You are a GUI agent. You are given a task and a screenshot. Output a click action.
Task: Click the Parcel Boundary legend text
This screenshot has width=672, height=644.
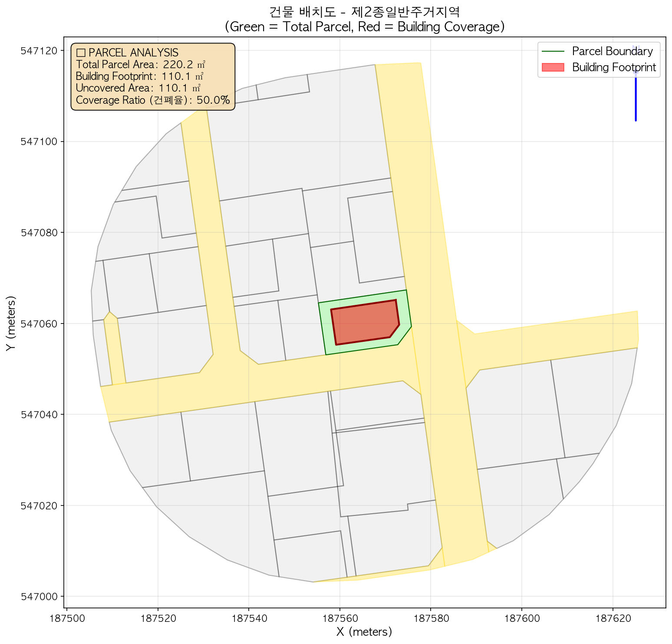click(612, 51)
